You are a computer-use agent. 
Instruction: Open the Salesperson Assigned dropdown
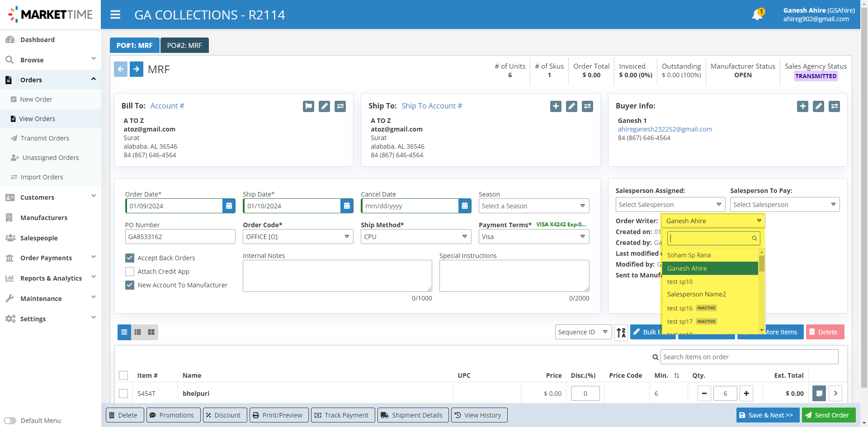670,205
